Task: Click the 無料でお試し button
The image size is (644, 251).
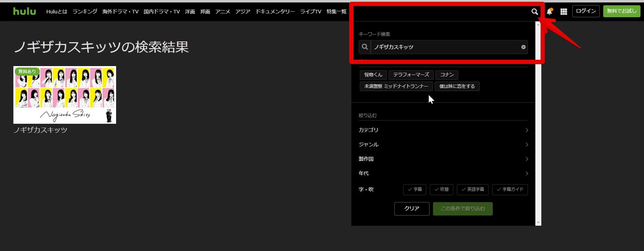Action: [x=621, y=11]
